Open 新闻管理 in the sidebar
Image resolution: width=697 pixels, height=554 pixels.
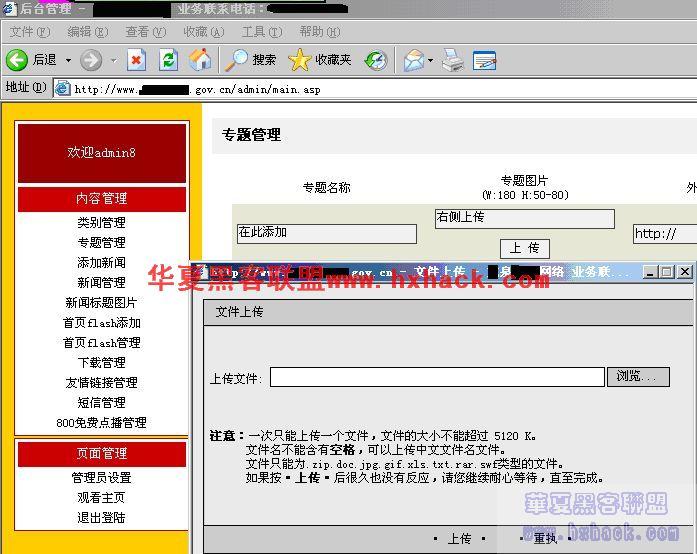click(x=101, y=282)
